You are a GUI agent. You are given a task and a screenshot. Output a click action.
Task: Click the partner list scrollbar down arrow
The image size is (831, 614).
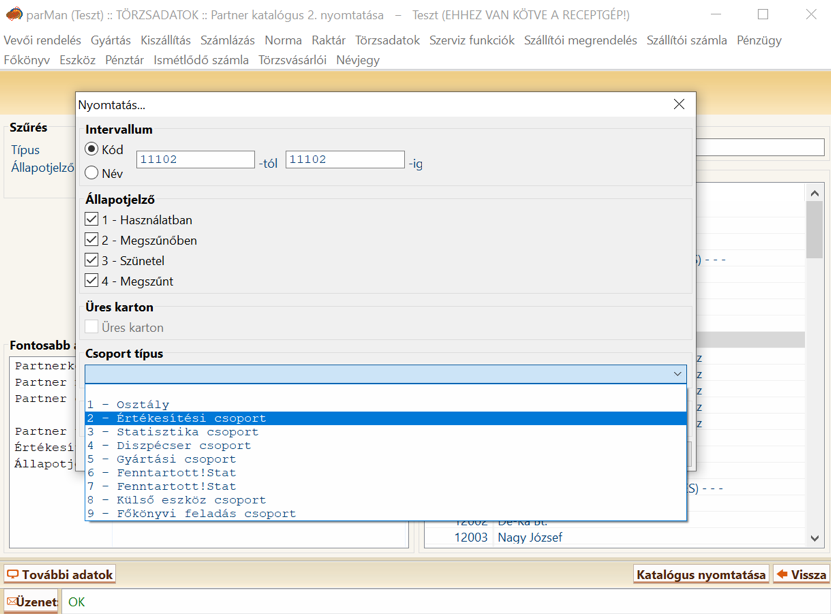pyautogui.click(x=815, y=538)
